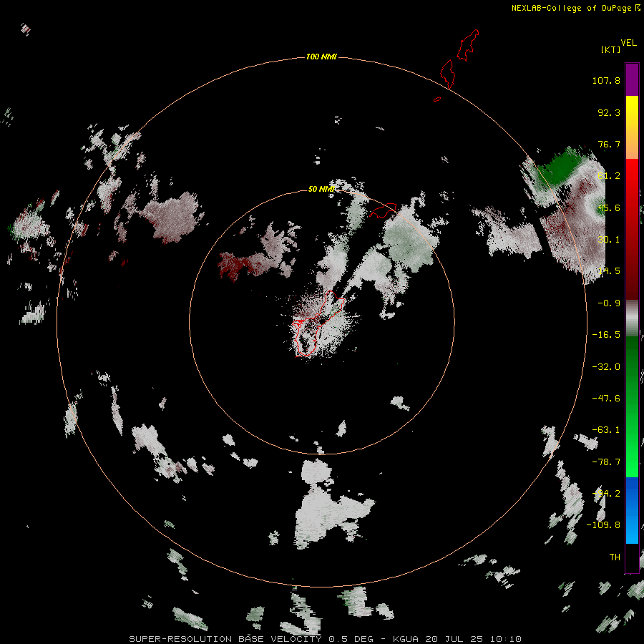This screenshot has width=644, height=644.
Task: Click the red Guam island outline at center
Action: [x=317, y=323]
